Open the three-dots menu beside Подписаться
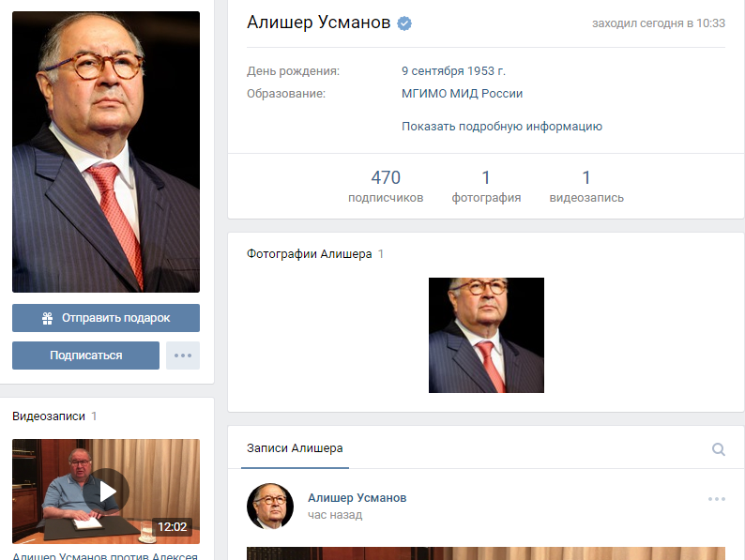The width and height of the screenshot is (745, 560). point(183,356)
